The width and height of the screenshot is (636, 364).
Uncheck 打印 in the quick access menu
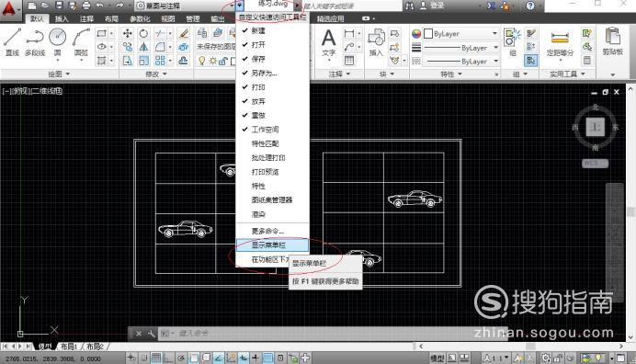click(x=273, y=86)
